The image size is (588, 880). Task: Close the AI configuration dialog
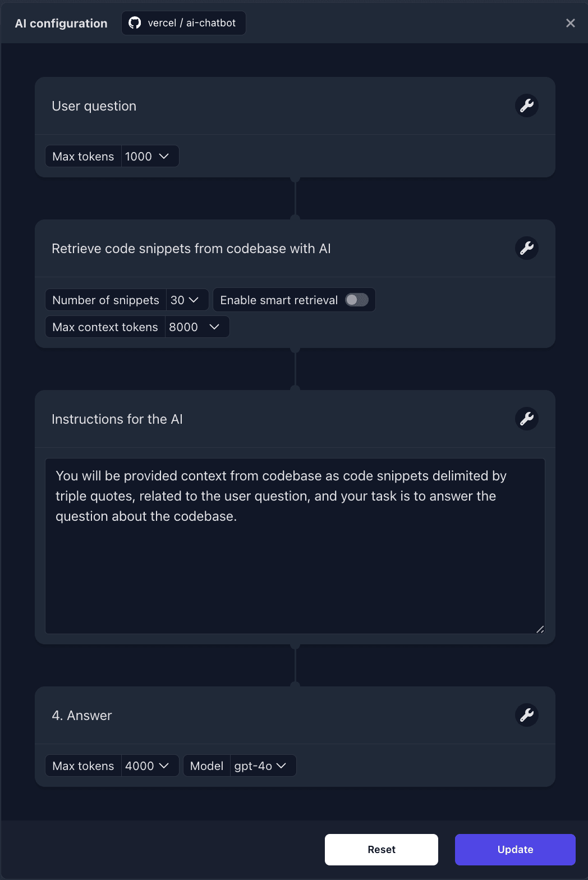[x=571, y=23]
